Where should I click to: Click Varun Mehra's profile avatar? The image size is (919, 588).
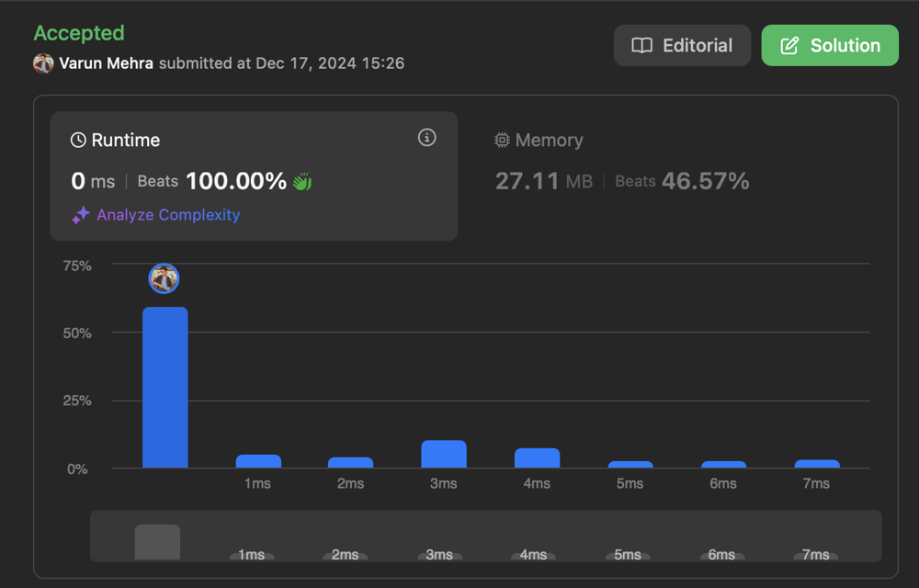pyautogui.click(x=44, y=63)
